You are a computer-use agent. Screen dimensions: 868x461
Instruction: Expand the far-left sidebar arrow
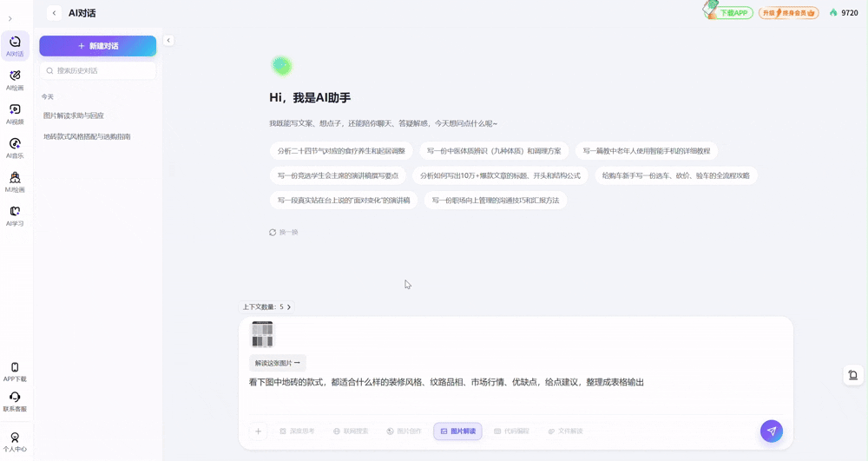click(10, 18)
